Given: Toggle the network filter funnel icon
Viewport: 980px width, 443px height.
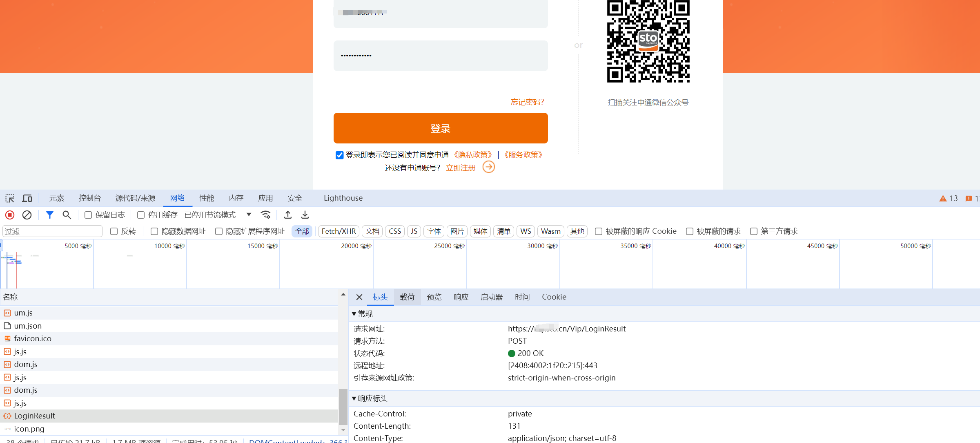Looking at the screenshot, I should pos(50,215).
